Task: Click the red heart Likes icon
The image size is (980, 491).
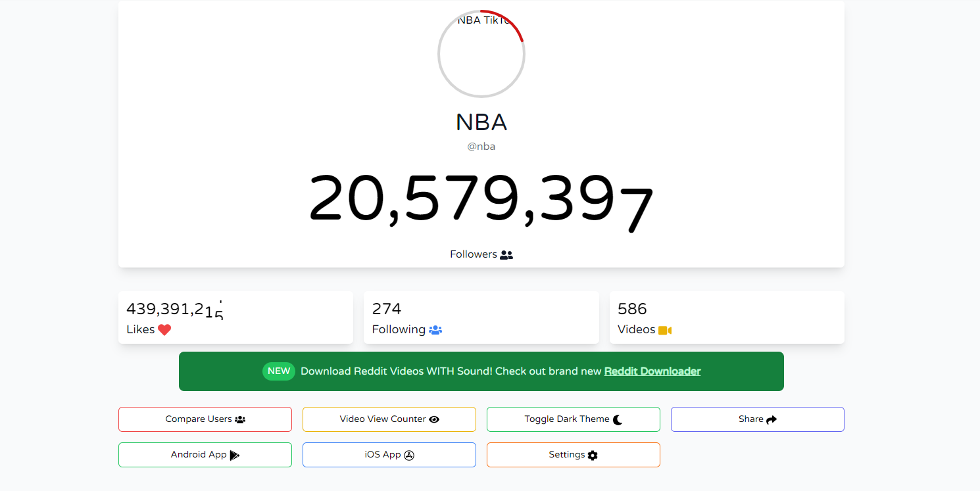Action: [x=164, y=330]
